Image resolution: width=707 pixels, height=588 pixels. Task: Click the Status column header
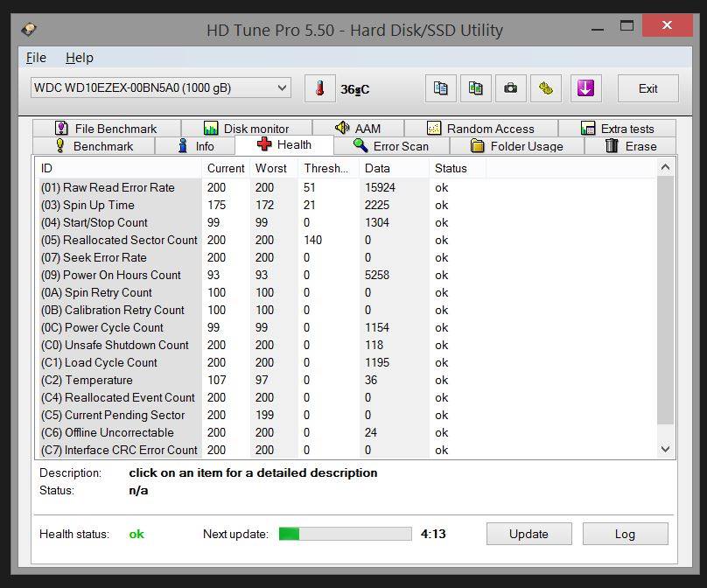click(x=458, y=168)
